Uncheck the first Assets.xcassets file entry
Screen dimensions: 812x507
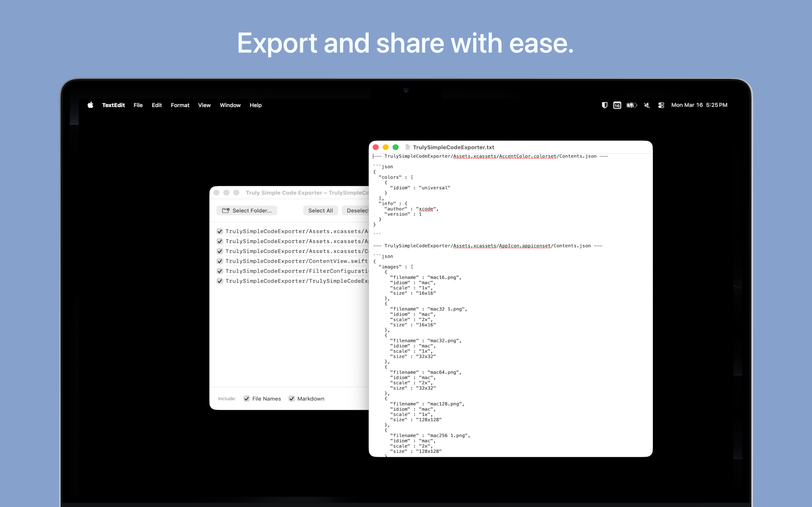(x=220, y=231)
